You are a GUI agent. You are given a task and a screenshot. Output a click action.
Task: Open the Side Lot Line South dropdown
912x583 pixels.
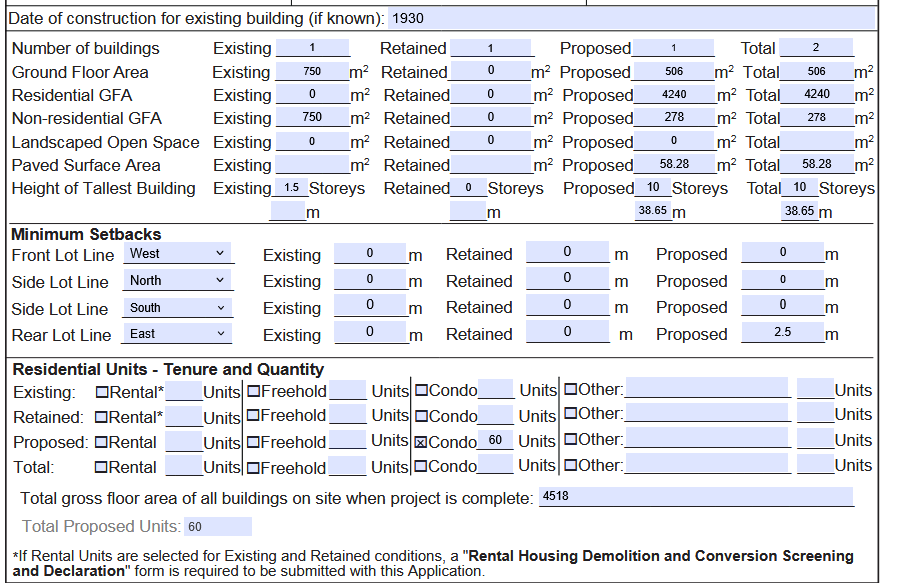click(178, 308)
